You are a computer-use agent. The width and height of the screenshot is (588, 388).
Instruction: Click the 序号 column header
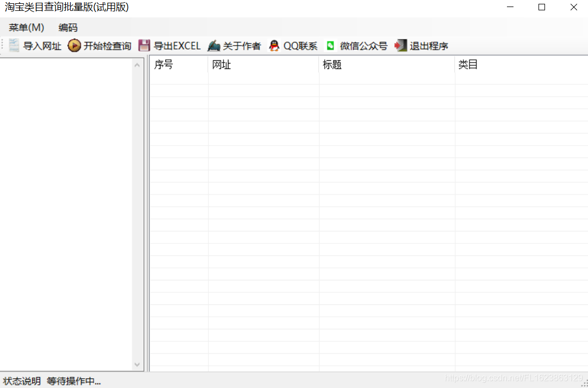pos(179,65)
